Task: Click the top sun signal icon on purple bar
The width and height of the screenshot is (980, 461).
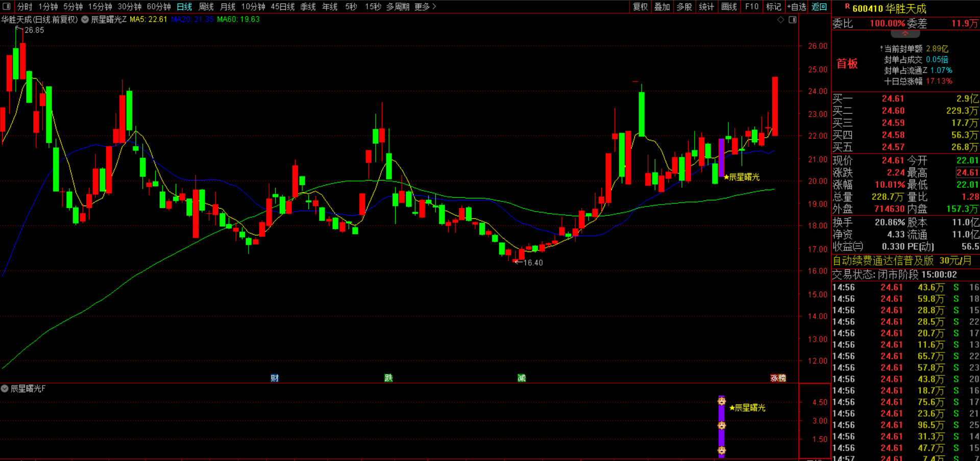Action: 722,401
